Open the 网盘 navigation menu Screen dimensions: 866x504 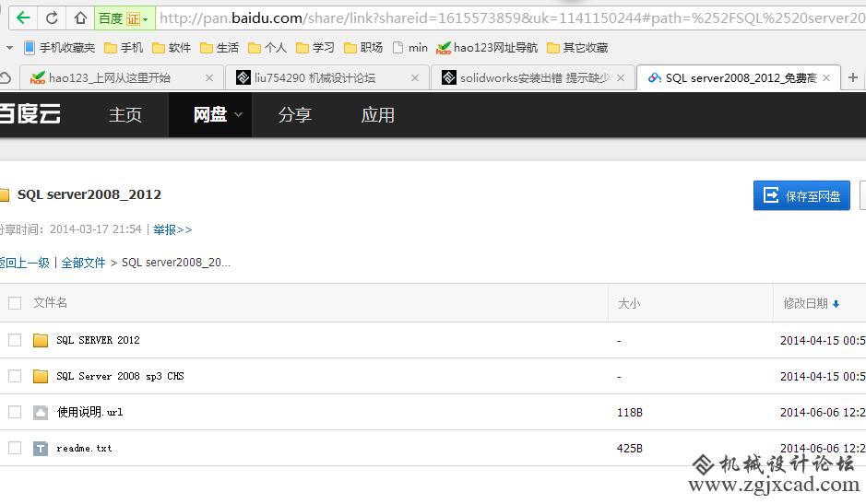(x=210, y=115)
